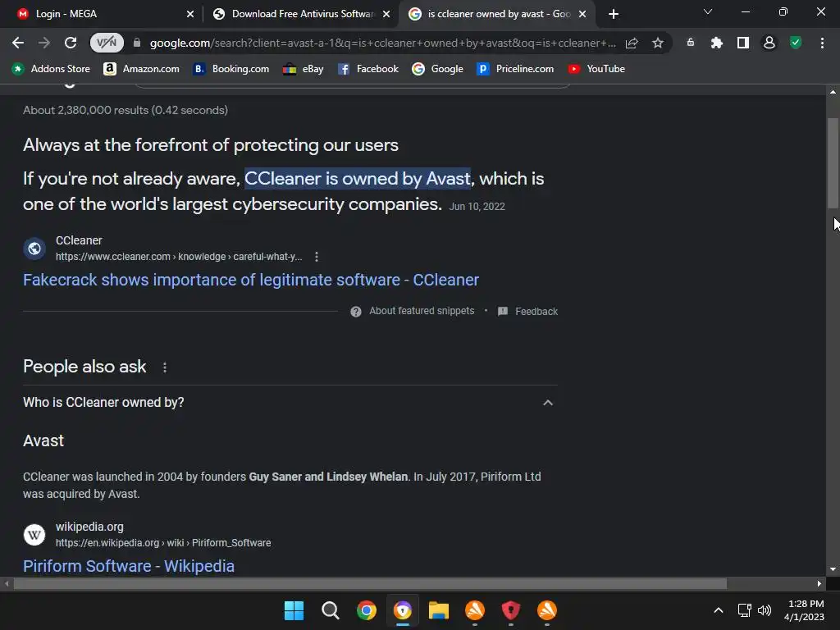Click the green shield extension icon
Screen dimensions: 840x630
(796, 43)
